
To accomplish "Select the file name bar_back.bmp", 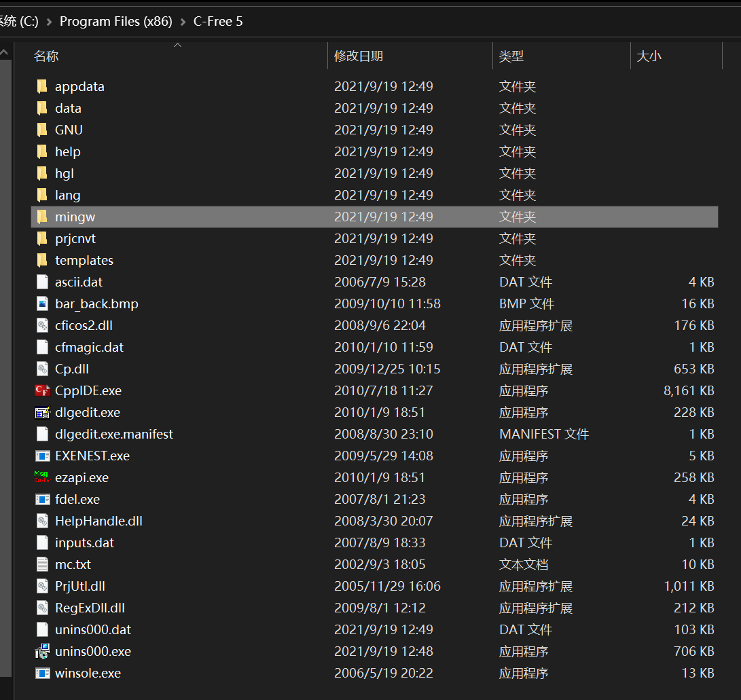I will point(96,303).
